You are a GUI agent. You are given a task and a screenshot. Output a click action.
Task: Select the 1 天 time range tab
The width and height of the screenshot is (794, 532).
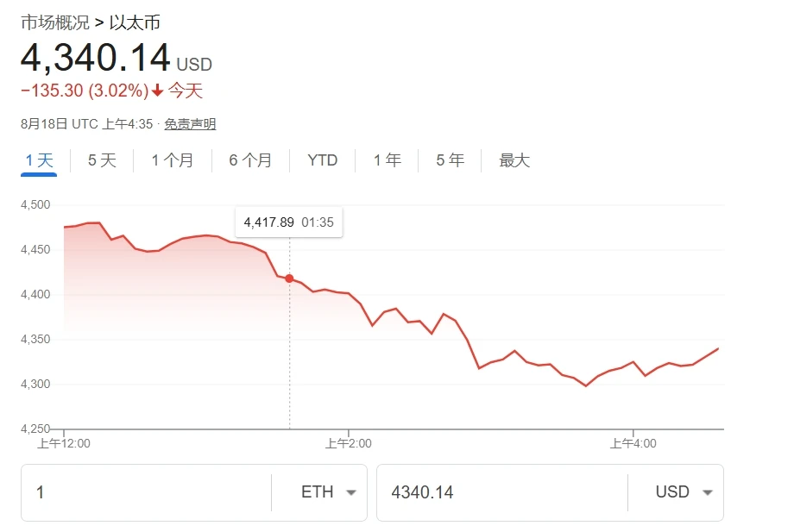pyautogui.click(x=39, y=160)
